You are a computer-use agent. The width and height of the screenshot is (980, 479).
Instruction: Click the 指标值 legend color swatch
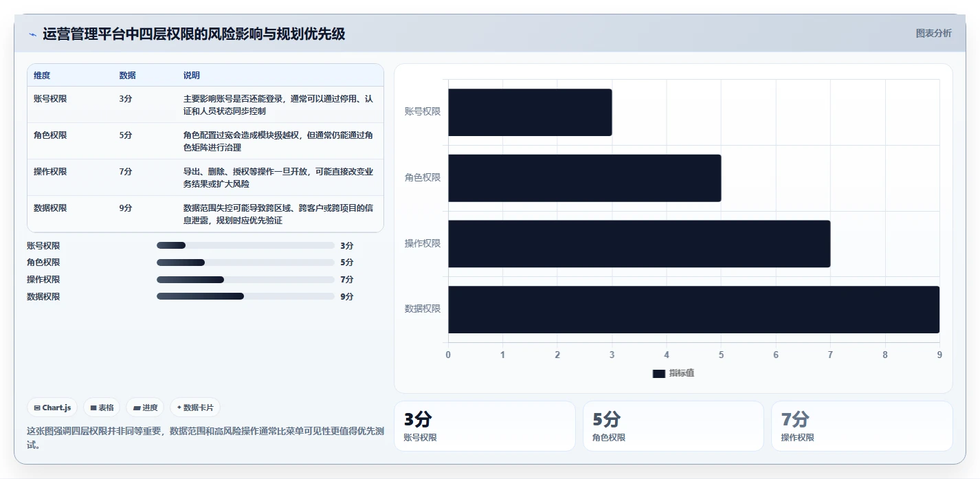point(658,373)
